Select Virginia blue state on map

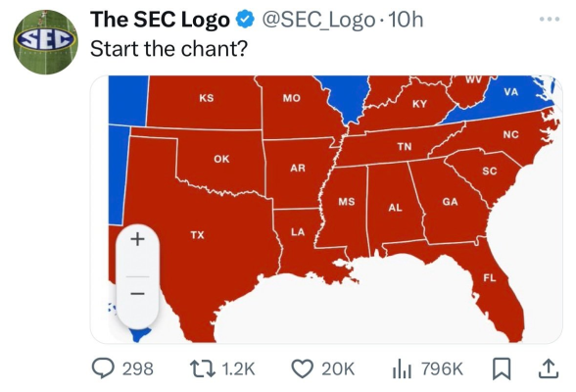pos(510,92)
